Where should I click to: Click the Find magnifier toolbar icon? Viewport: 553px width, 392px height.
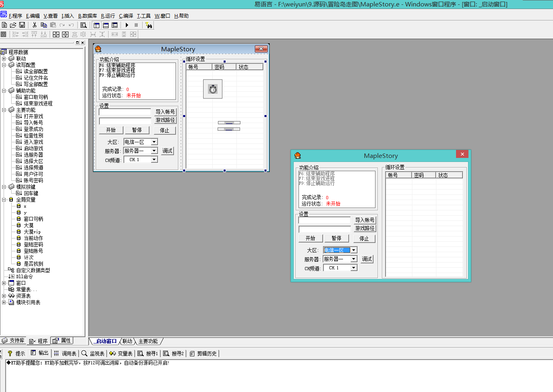[x=83, y=25]
